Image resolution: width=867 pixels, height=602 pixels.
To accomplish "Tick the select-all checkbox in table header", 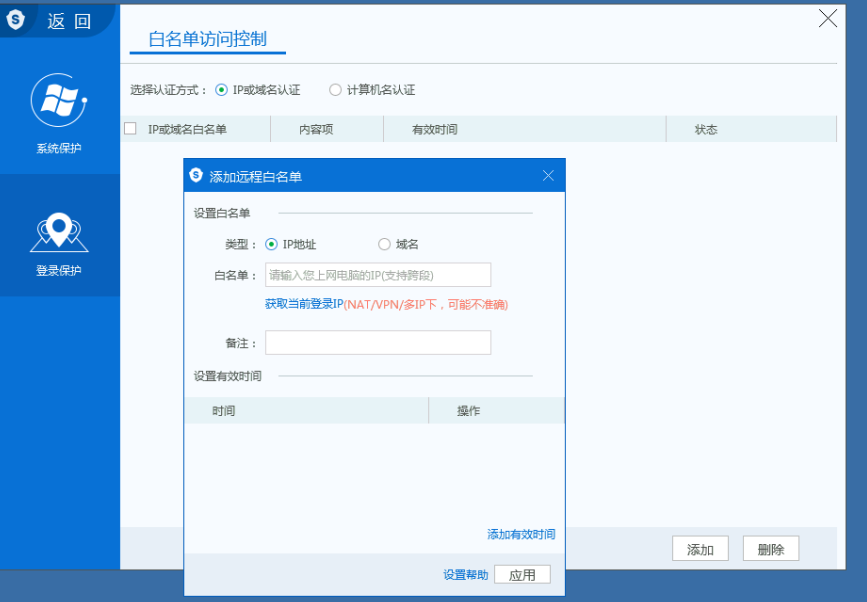I will coord(130,129).
